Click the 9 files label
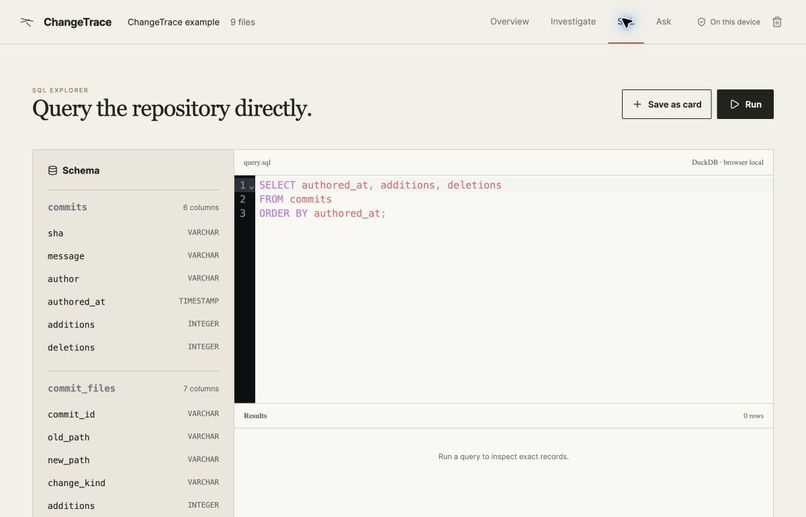The image size is (806, 517). pos(243,22)
